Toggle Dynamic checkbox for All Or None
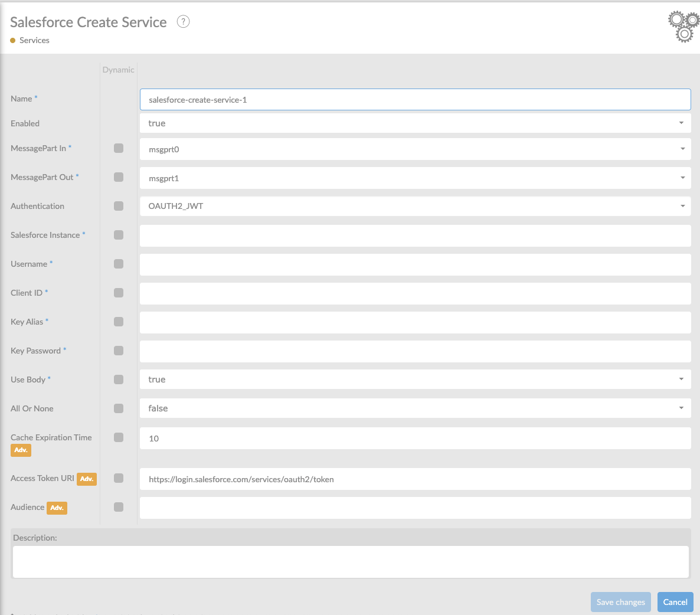This screenshot has width=700, height=615. point(118,408)
